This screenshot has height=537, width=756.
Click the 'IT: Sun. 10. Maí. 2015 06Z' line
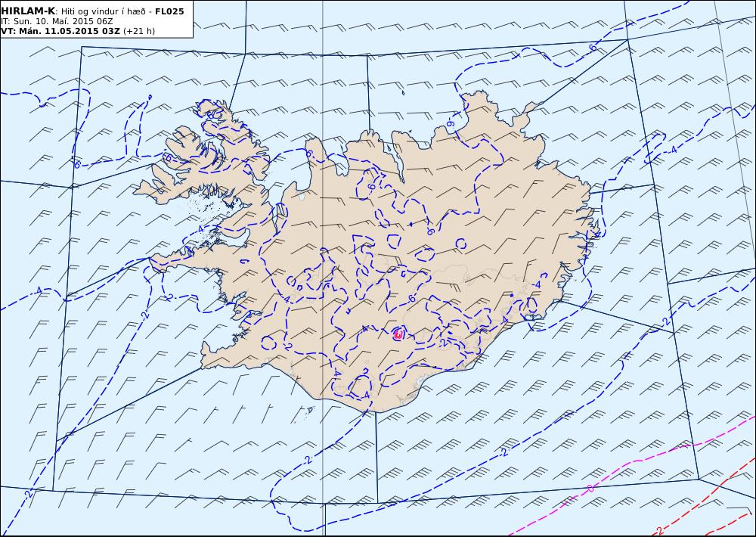coord(57,21)
